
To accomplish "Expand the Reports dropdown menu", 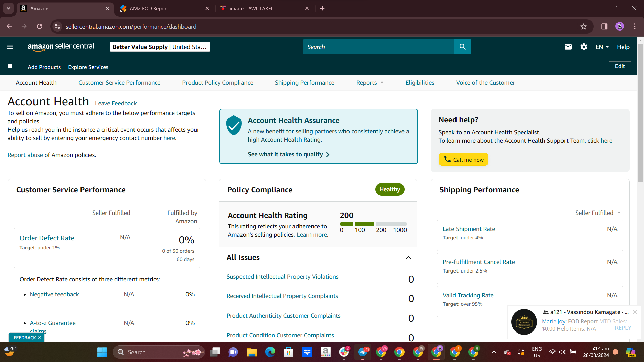I will 370,83.
